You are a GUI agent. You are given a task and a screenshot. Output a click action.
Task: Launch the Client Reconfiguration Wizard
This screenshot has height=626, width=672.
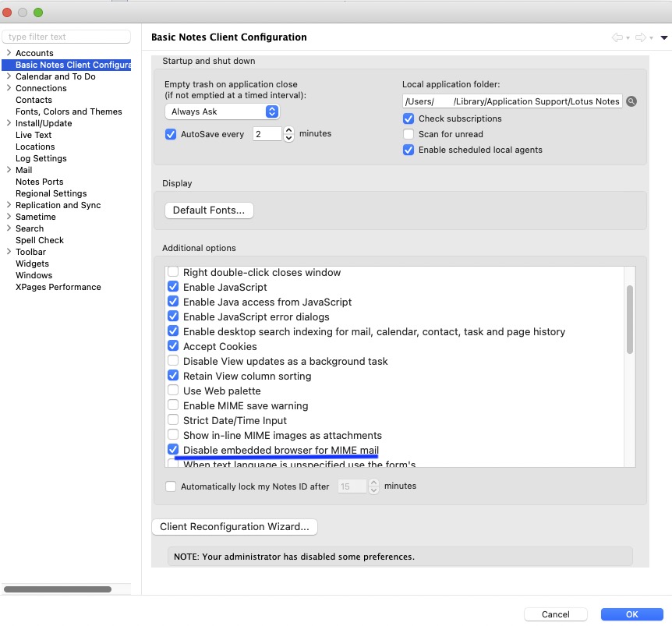click(x=234, y=526)
